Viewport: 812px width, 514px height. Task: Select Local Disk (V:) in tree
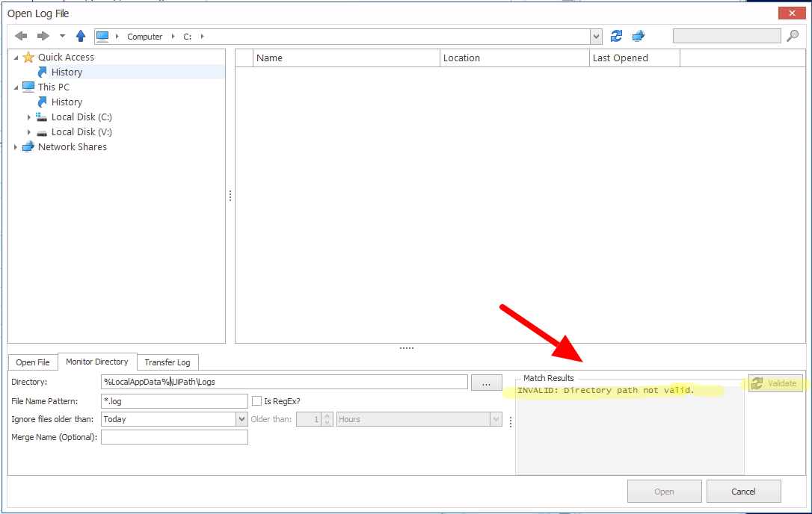coord(81,132)
